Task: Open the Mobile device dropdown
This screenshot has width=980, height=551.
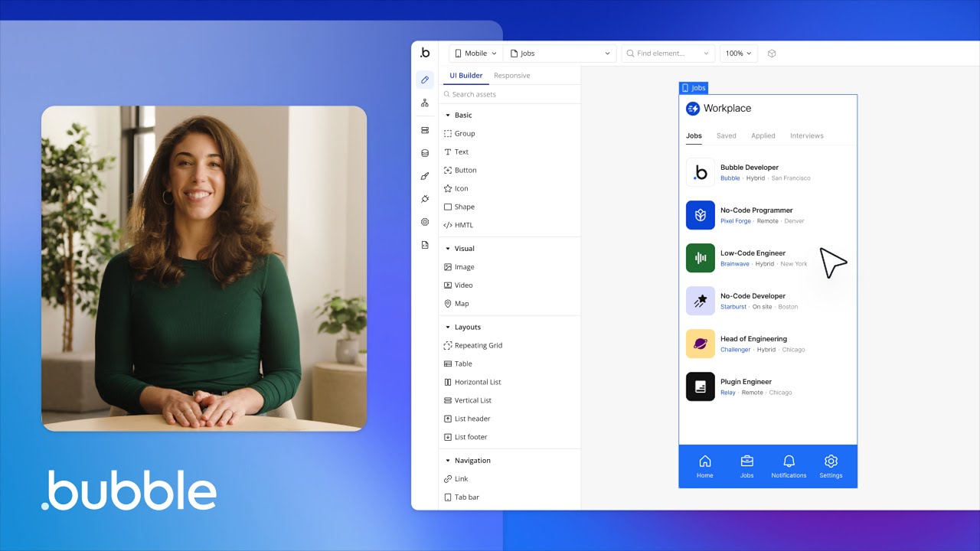Action: [x=475, y=54]
